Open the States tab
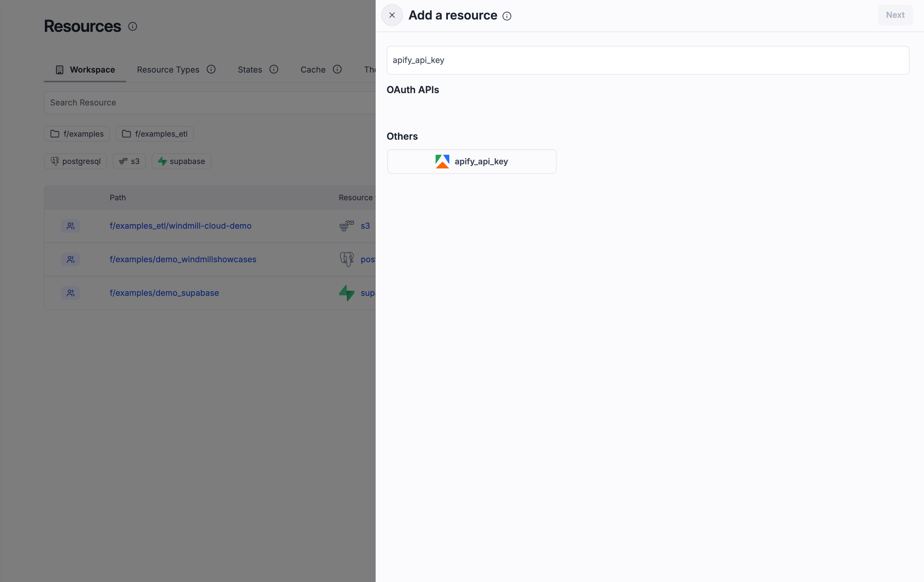 [250, 69]
